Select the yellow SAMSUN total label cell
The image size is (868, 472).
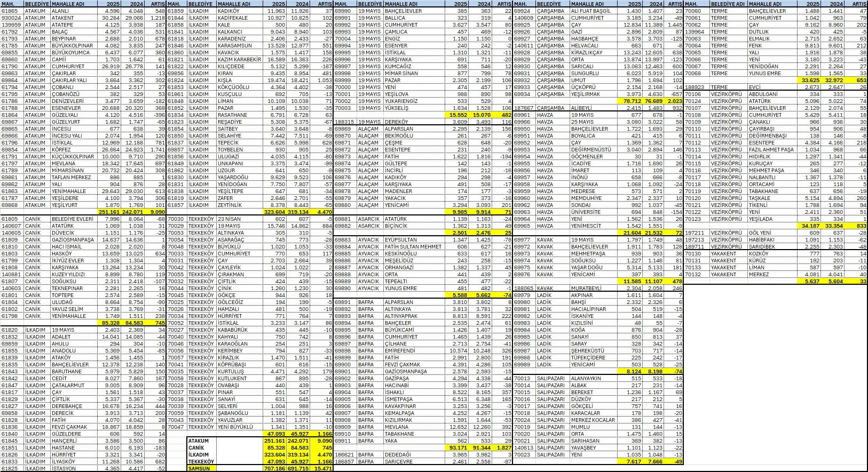click(x=199, y=468)
